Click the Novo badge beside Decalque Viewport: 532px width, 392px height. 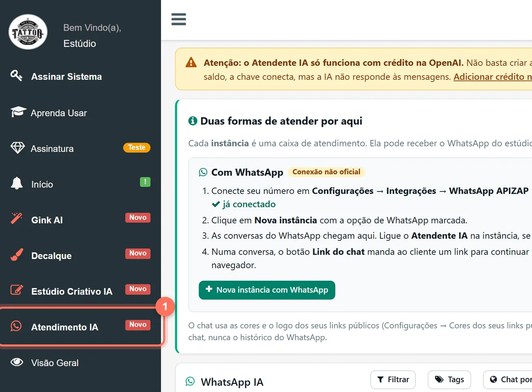point(138,253)
